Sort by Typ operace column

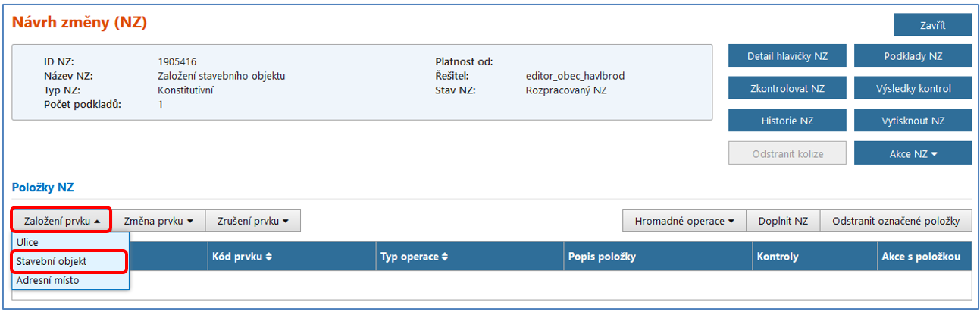point(413,257)
